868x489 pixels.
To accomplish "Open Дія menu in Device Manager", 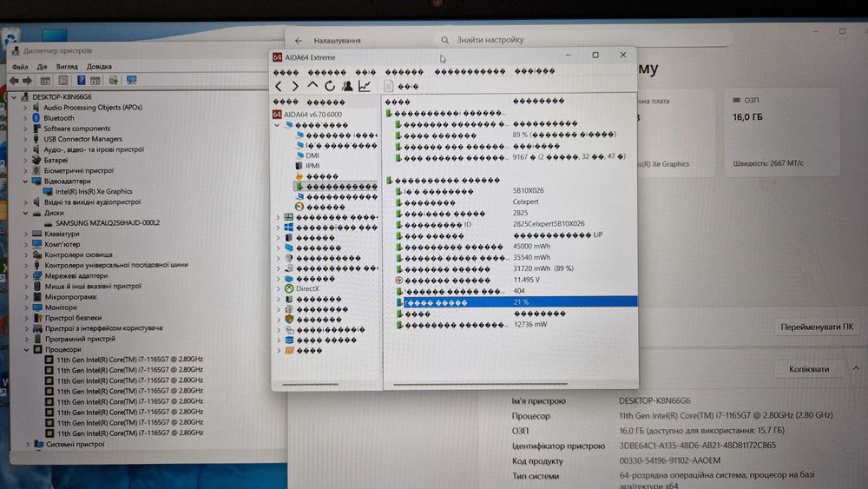I will (x=42, y=67).
